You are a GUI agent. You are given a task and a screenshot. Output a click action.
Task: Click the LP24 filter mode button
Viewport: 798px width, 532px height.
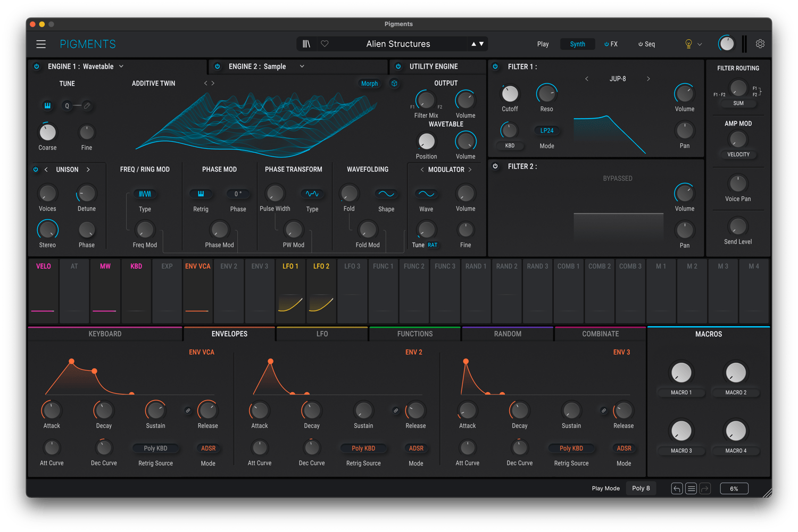coord(546,131)
